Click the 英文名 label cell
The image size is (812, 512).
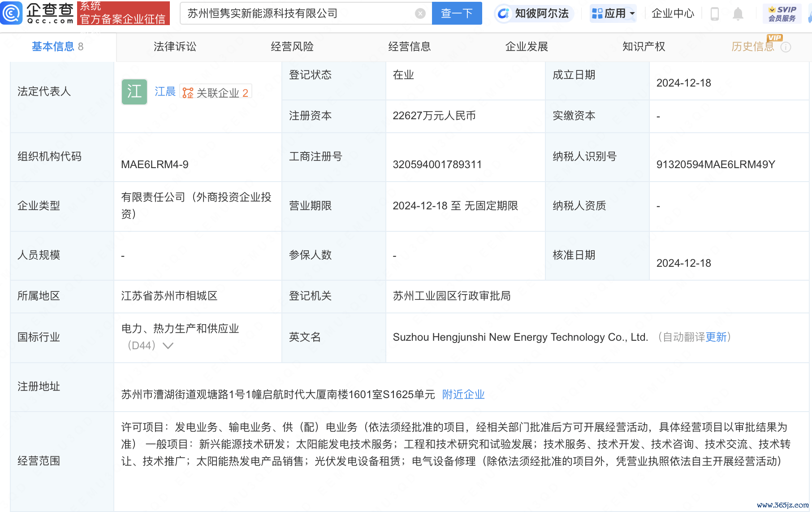[x=333, y=337]
